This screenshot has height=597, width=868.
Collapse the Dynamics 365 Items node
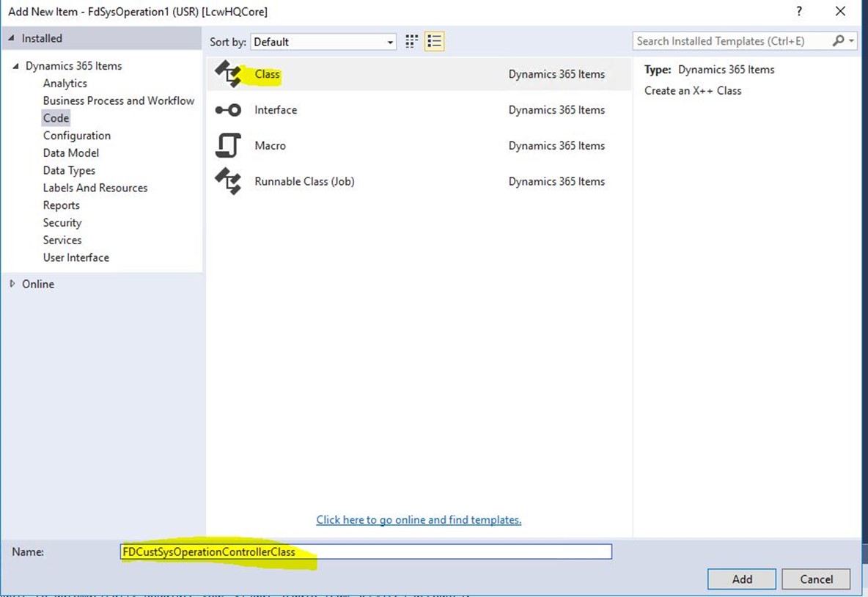[16, 66]
